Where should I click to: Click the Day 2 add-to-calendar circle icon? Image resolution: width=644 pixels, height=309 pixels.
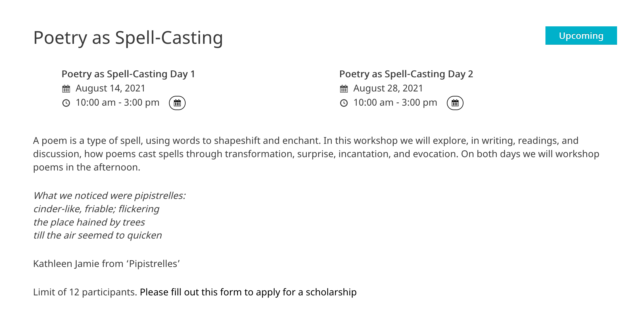point(455,103)
